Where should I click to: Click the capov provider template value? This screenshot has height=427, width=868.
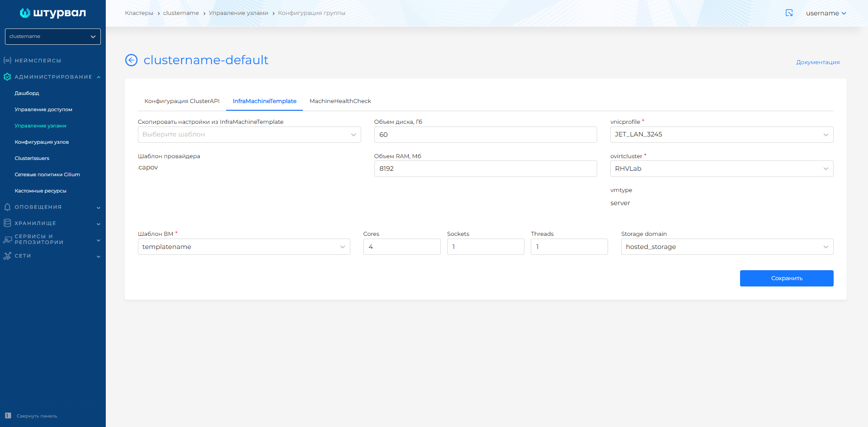[148, 167]
